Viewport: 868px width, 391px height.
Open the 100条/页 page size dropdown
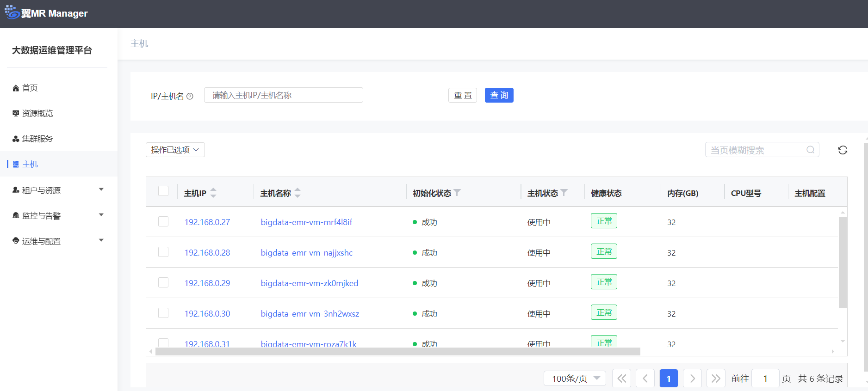point(575,379)
